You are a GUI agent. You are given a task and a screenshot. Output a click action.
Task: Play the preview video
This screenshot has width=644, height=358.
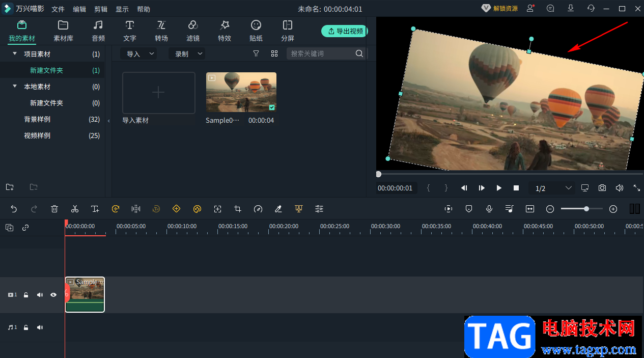(x=499, y=188)
